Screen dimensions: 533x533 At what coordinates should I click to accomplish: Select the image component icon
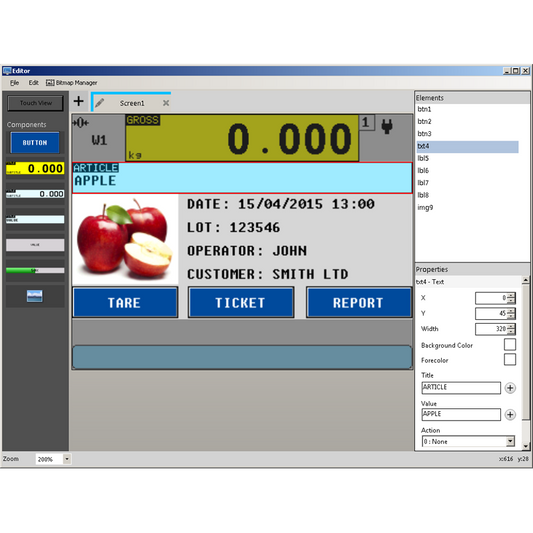(35, 296)
